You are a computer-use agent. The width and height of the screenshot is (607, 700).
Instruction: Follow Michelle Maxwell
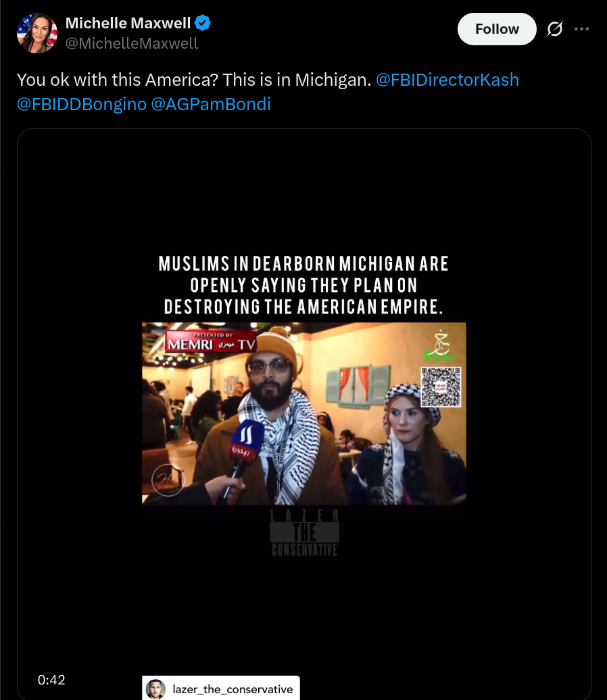tap(497, 29)
